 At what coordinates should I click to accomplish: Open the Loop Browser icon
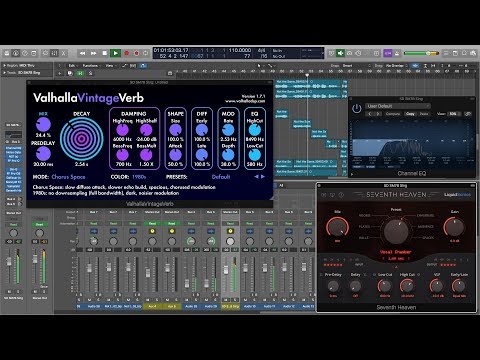[464, 53]
